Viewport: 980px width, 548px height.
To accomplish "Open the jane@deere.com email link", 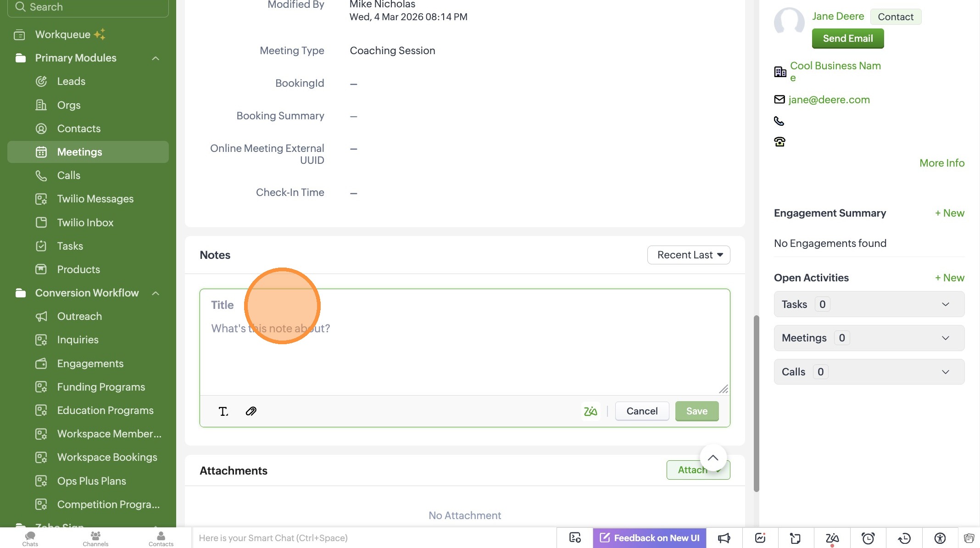I will [x=829, y=100].
